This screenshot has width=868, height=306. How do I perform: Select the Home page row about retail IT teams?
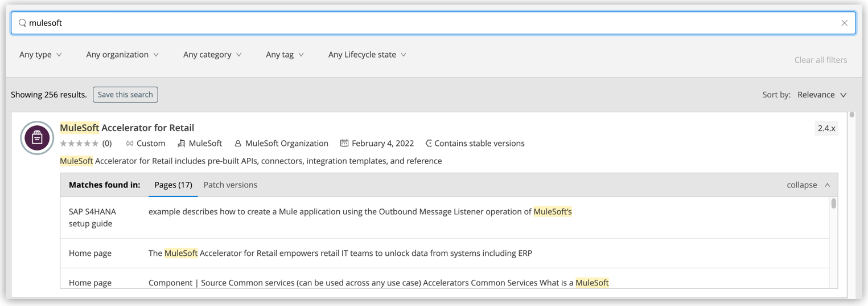tap(445, 253)
